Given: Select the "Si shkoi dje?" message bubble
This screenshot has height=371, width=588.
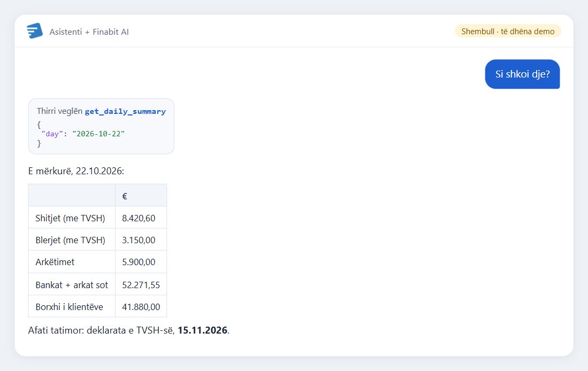Looking at the screenshot, I should [522, 74].
